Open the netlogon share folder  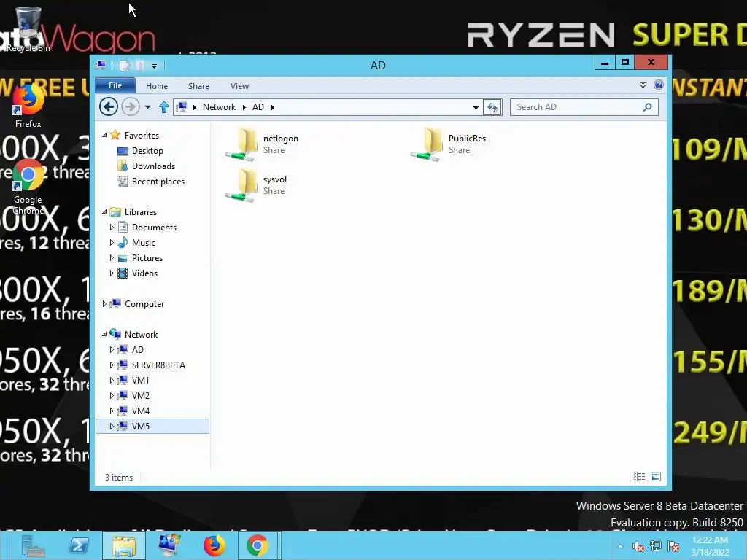262,144
